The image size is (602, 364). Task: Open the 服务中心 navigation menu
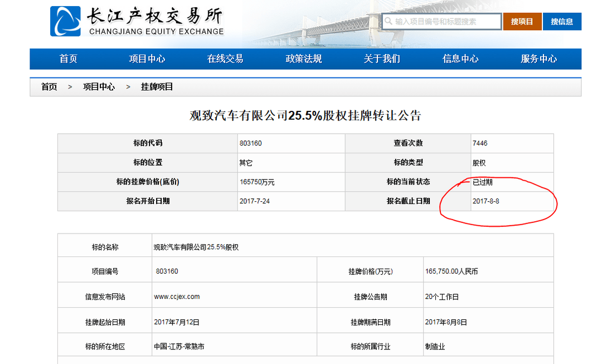[x=538, y=59]
